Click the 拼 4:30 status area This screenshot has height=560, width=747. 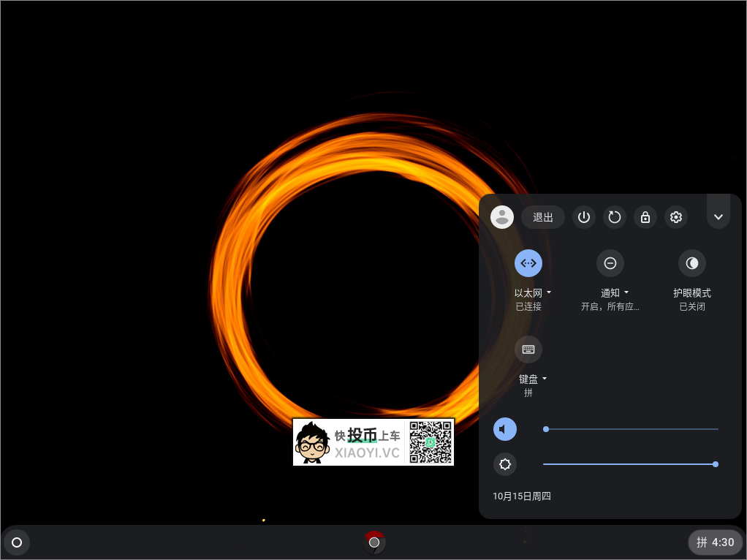coord(715,542)
